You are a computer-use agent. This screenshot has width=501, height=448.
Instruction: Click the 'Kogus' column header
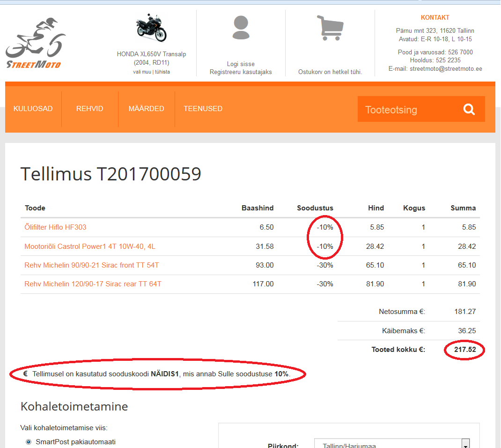[x=414, y=208]
